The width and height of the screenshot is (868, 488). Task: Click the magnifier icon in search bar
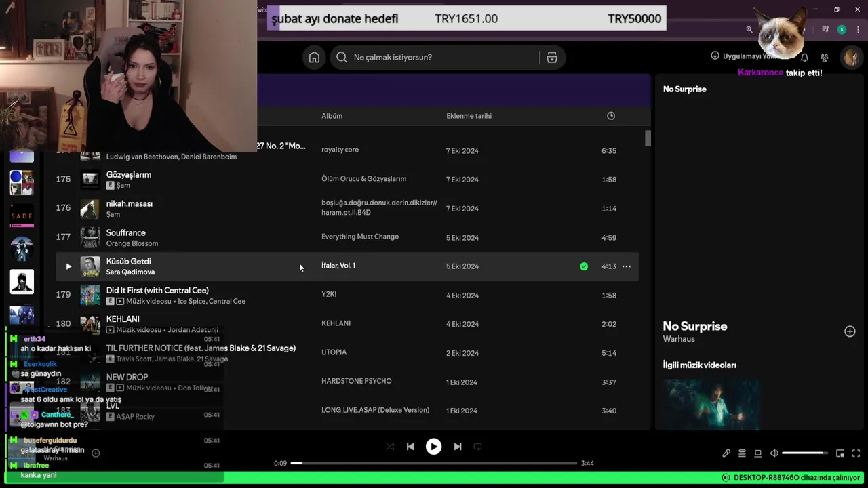342,58
